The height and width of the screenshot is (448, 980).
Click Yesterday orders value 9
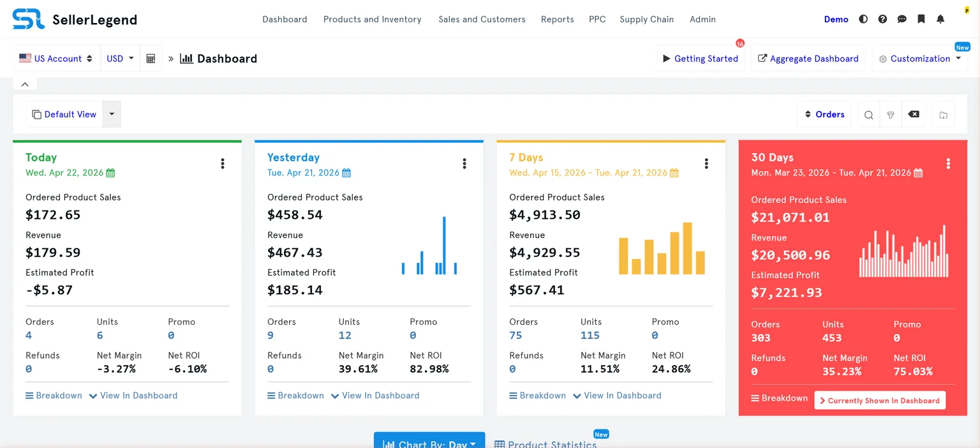point(271,336)
